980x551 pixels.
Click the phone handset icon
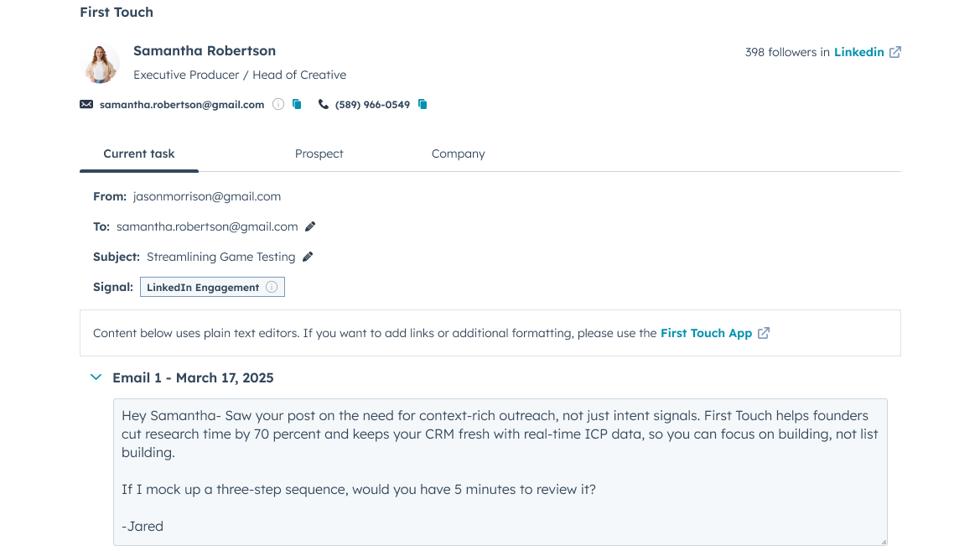click(323, 104)
